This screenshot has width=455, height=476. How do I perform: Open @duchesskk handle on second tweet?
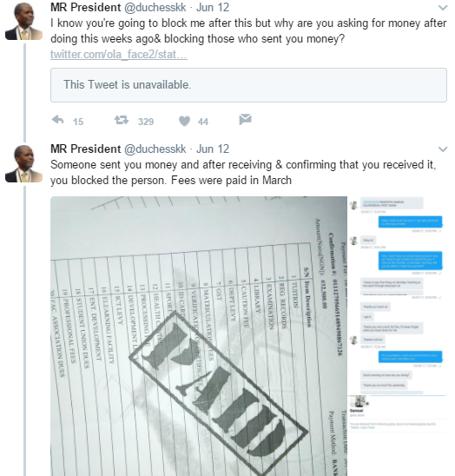click(x=155, y=149)
